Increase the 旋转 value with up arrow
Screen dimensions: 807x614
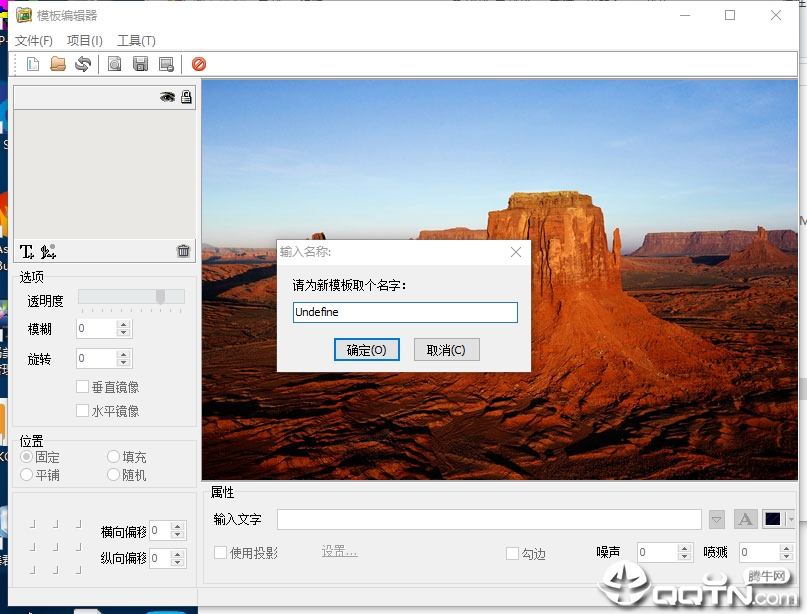tap(123, 354)
